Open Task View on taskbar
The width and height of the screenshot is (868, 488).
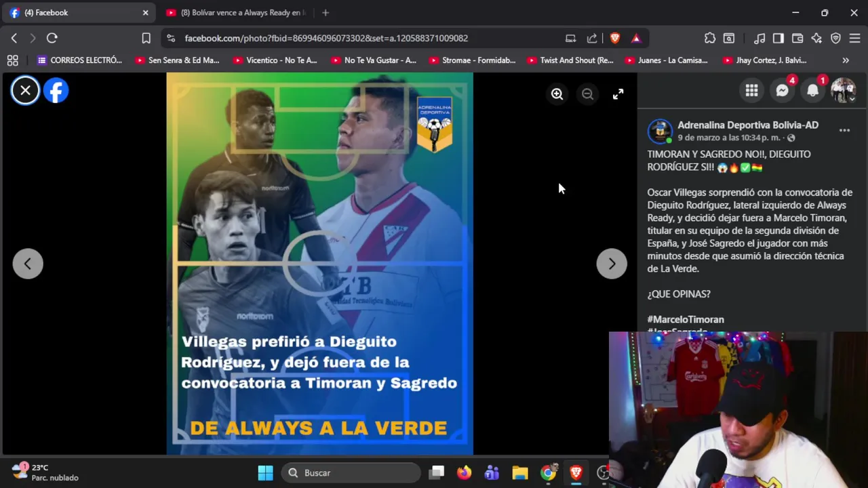[437, 472]
